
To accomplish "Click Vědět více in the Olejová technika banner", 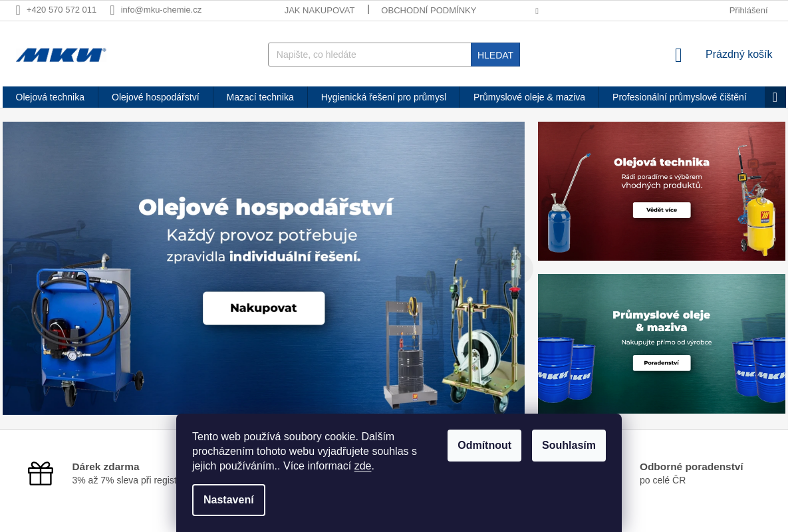I will tap(661, 209).
